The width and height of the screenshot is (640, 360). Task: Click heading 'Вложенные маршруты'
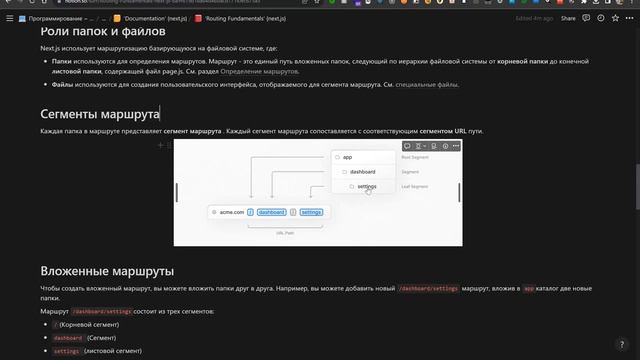click(x=107, y=271)
